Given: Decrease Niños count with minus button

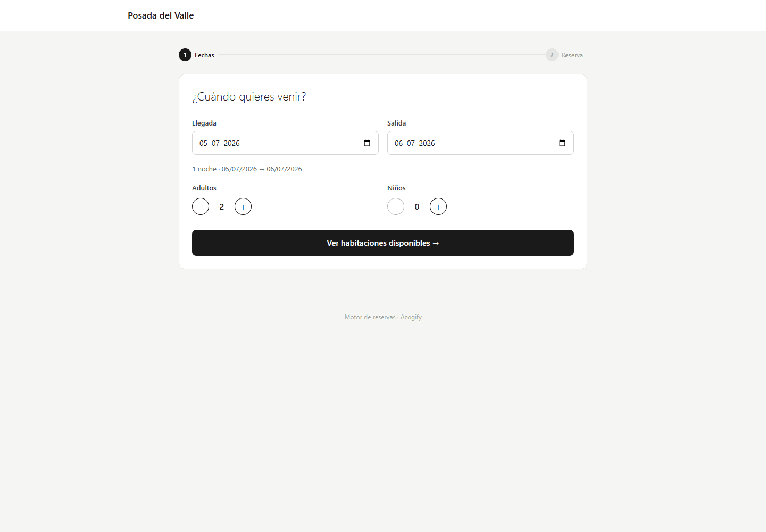Looking at the screenshot, I should pyautogui.click(x=396, y=206).
